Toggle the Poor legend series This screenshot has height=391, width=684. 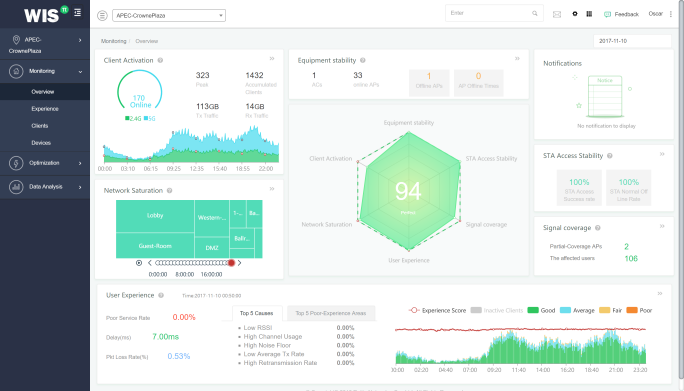639,311
